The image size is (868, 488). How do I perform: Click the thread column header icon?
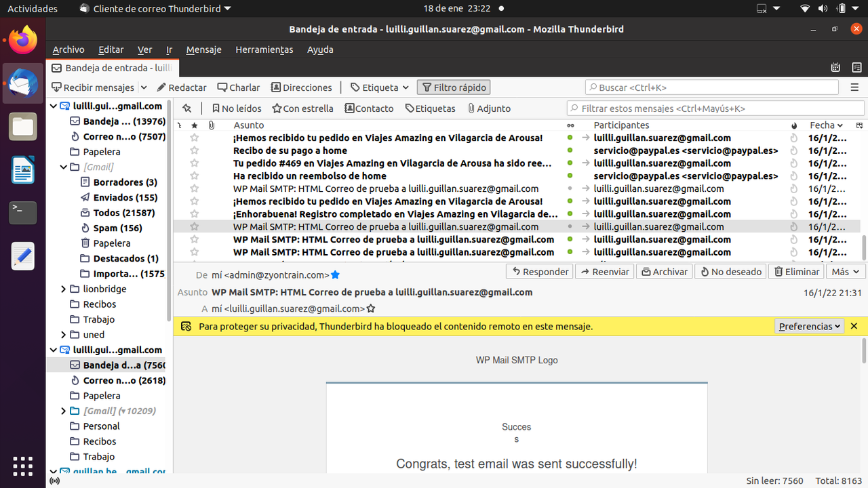180,125
